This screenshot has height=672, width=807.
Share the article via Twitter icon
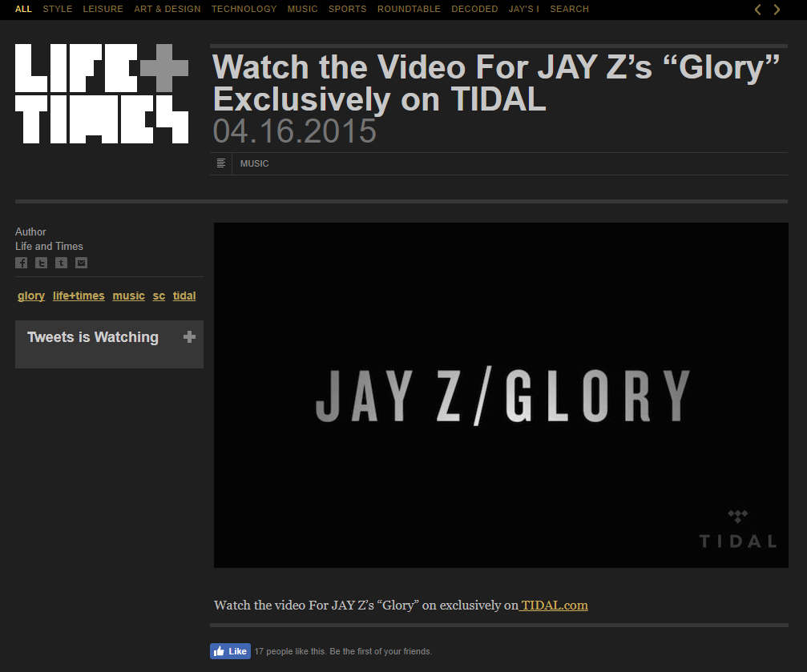click(41, 263)
